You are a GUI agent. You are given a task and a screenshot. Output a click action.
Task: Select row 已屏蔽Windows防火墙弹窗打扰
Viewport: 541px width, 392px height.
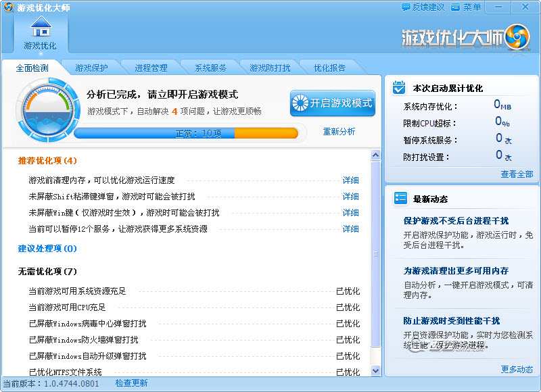click(x=194, y=340)
